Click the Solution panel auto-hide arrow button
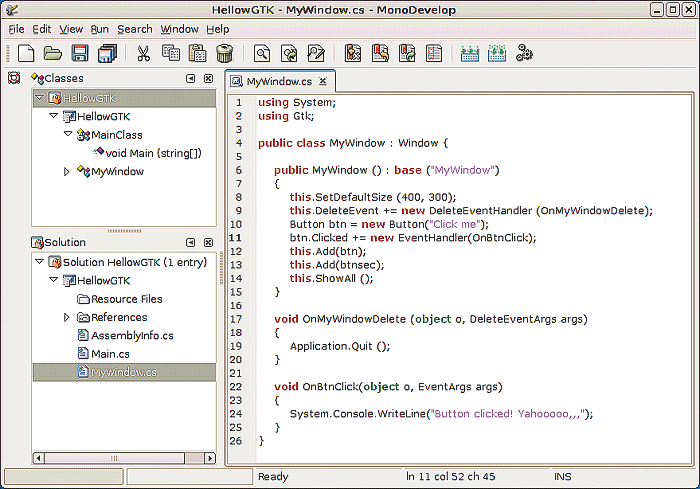This screenshot has height=489, width=700. (191, 242)
